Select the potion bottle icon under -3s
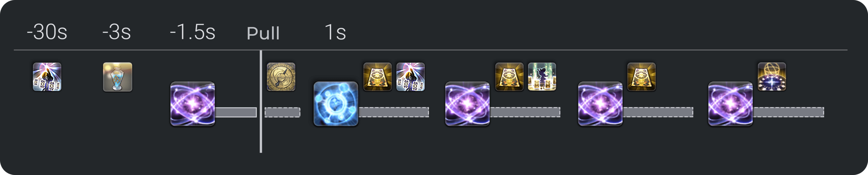 click(x=118, y=77)
